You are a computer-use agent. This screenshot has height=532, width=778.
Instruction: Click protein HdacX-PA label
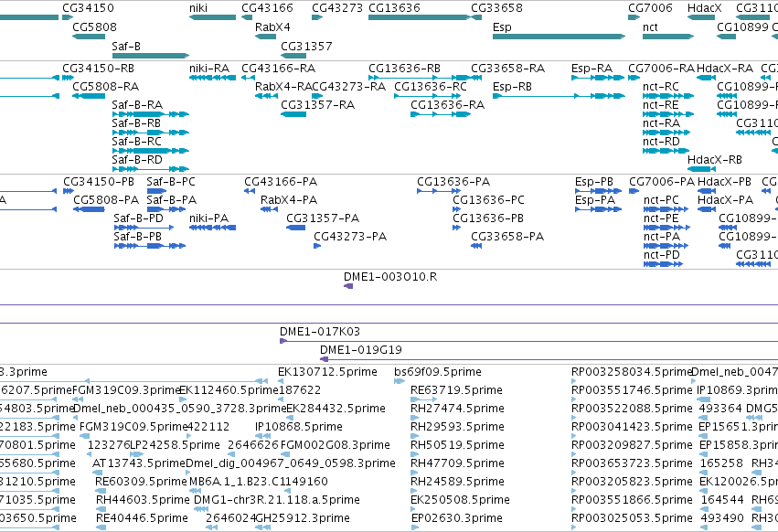[x=725, y=200]
